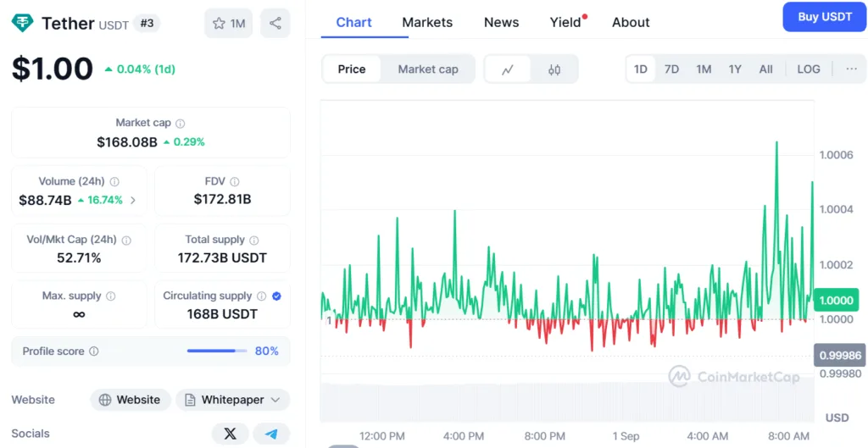Image resolution: width=868 pixels, height=448 pixels.
Task: Open Total supply info icon
Action: 254,240
